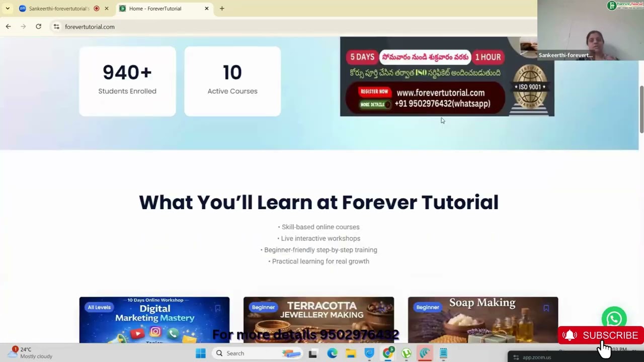Click the All Levels badge on Digital Marketing
The width and height of the screenshot is (644, 362).
(x=99, y=307)
